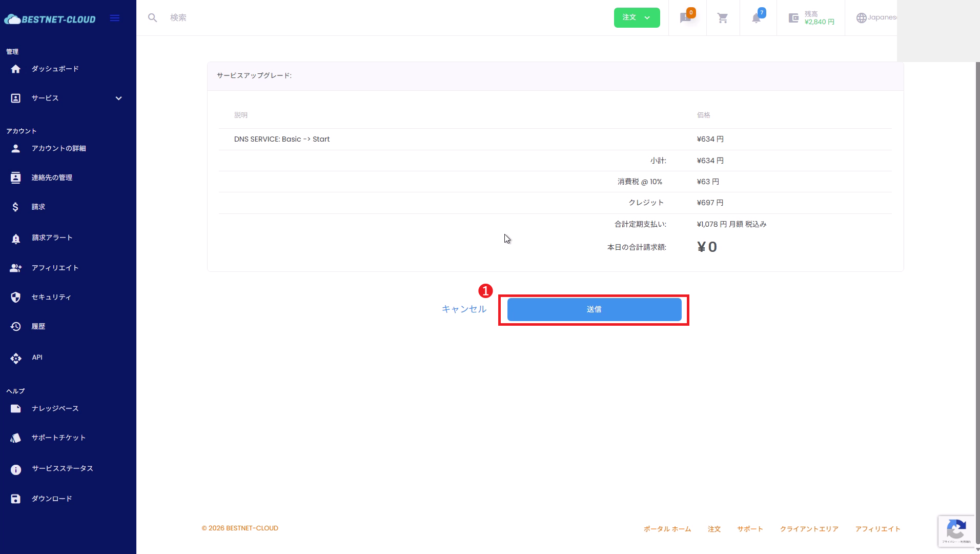The image size is (980, 554).
Task: Toggle the sidebar hamburger menu
Action: 115,18
